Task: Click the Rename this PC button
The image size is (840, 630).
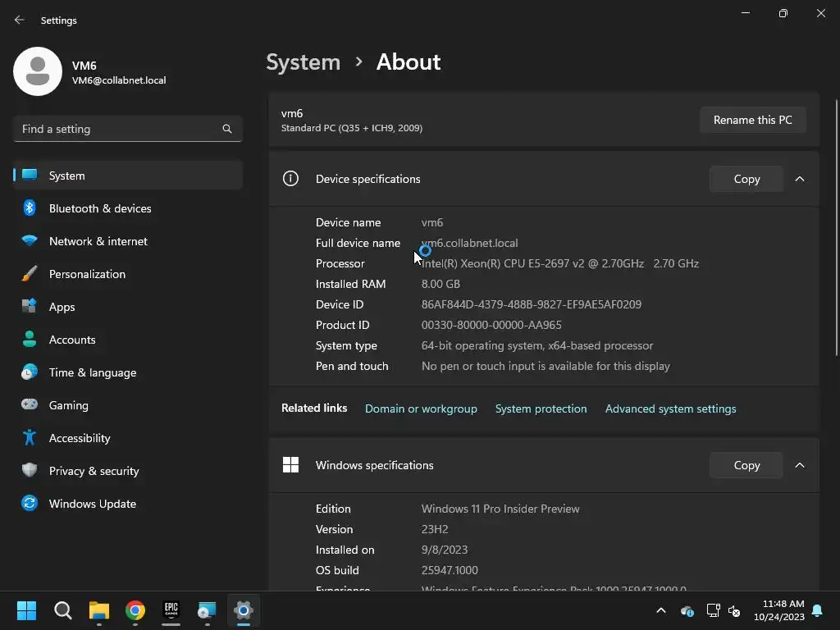Action: [x=753, y=120]
